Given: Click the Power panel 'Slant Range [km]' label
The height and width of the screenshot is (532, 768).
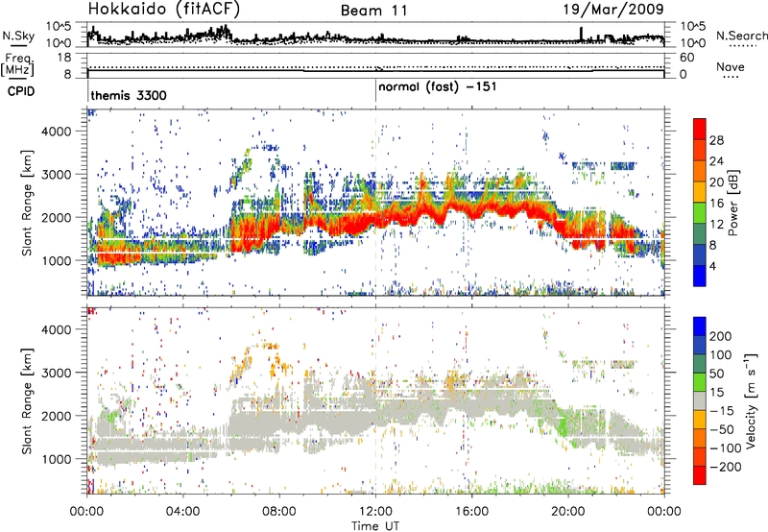Looking at the screenshot, I should point(27,203).
